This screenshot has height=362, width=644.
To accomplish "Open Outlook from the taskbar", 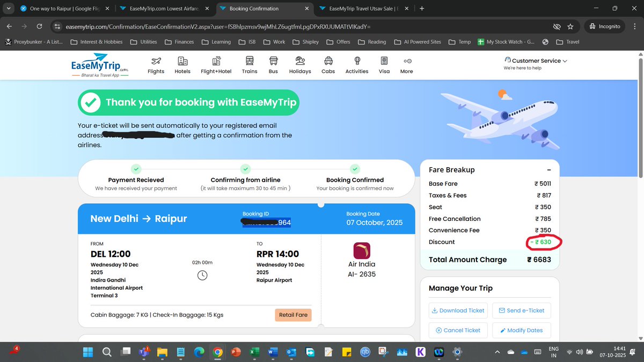I will [291, 352].
